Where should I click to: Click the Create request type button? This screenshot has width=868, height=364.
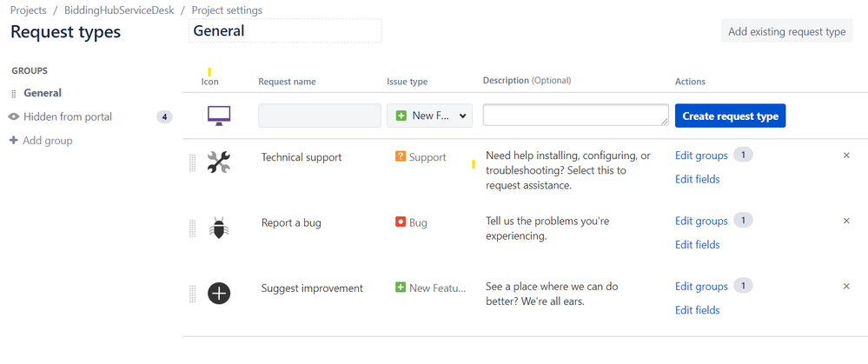(x=730, y=116)
